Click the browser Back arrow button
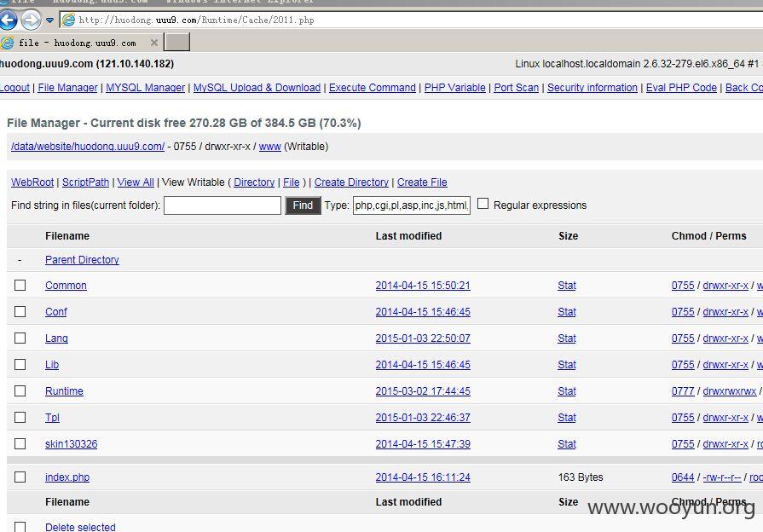This screenshot has width=763, height=532. [8, 20]
